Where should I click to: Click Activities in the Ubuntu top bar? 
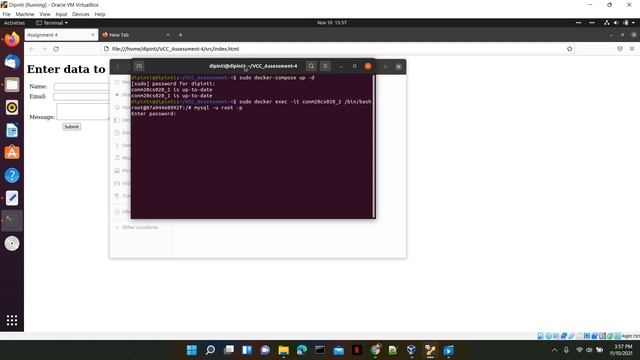[x=14, y=23]
